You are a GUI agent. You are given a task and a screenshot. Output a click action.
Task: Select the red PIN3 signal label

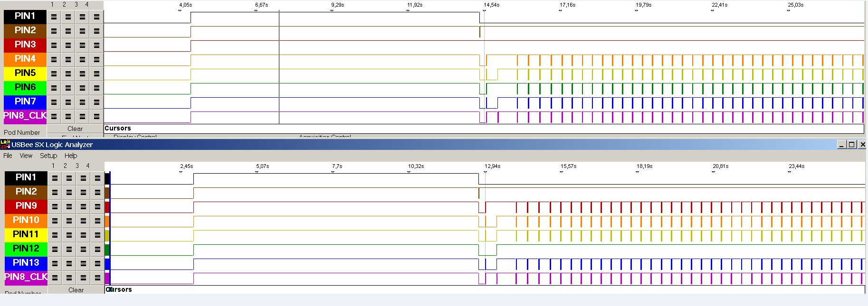(25, 45)
